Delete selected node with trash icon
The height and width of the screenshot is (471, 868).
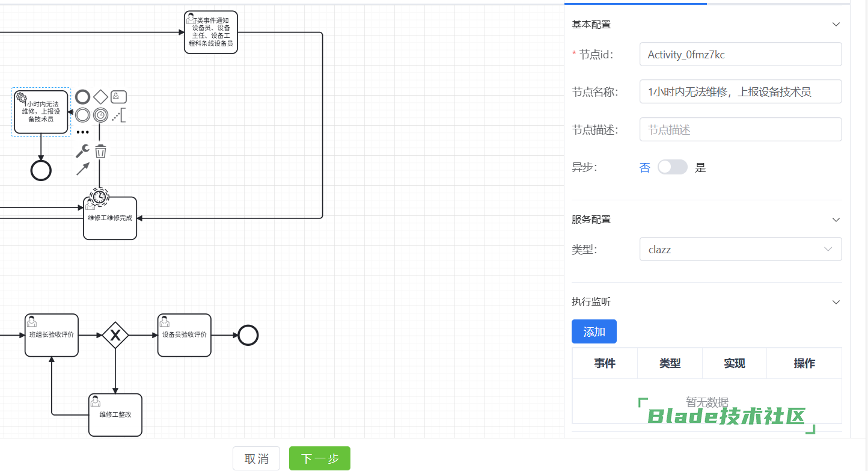[100, 151]
